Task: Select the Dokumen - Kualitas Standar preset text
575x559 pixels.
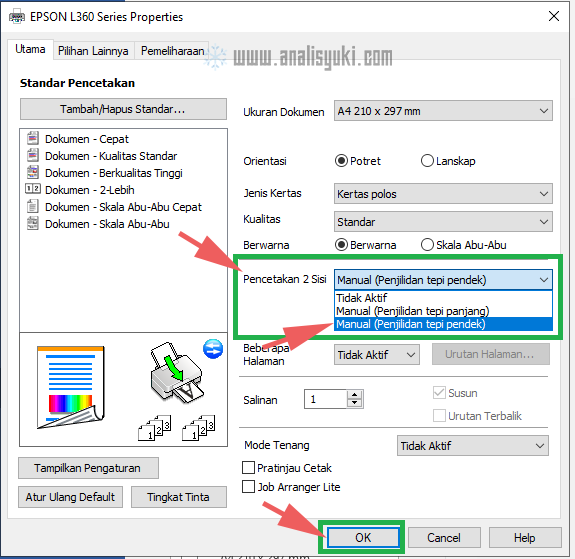Action: [x=111, y=156]
